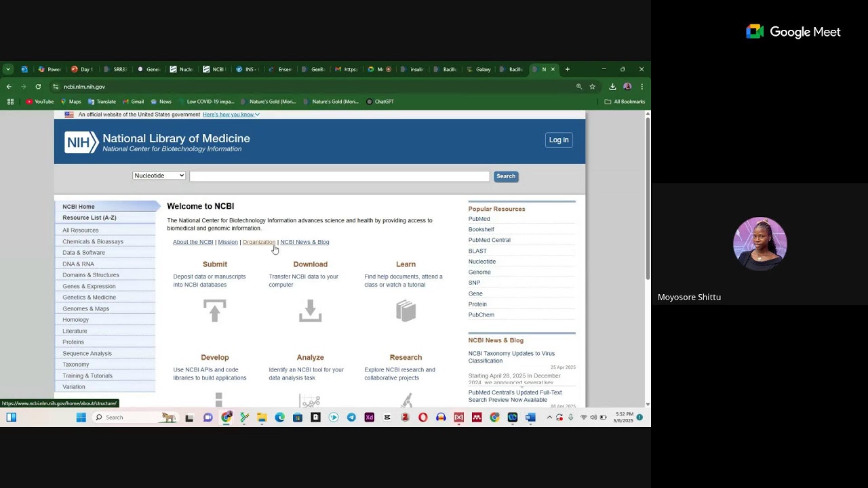The height and width of the screenshot is (488, 868).
Task: Open Opera browser from the taskbar
Action: [423, 418]
